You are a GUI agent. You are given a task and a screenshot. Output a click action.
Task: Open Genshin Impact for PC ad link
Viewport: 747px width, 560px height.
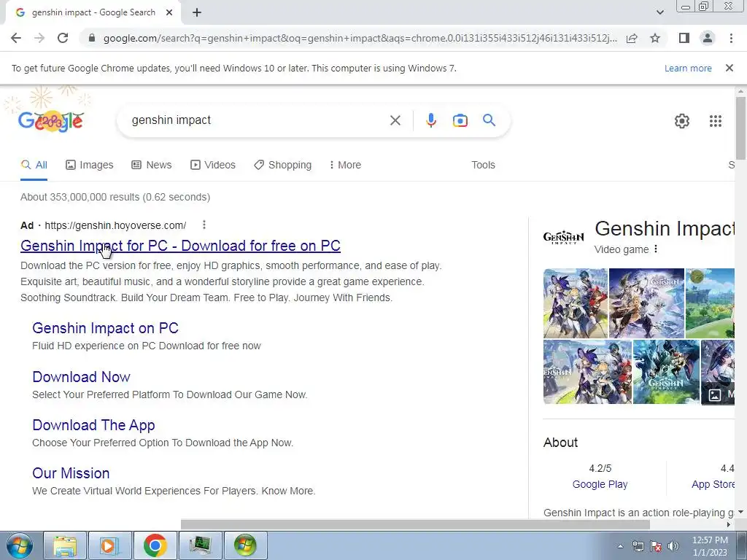click(180, 246)
